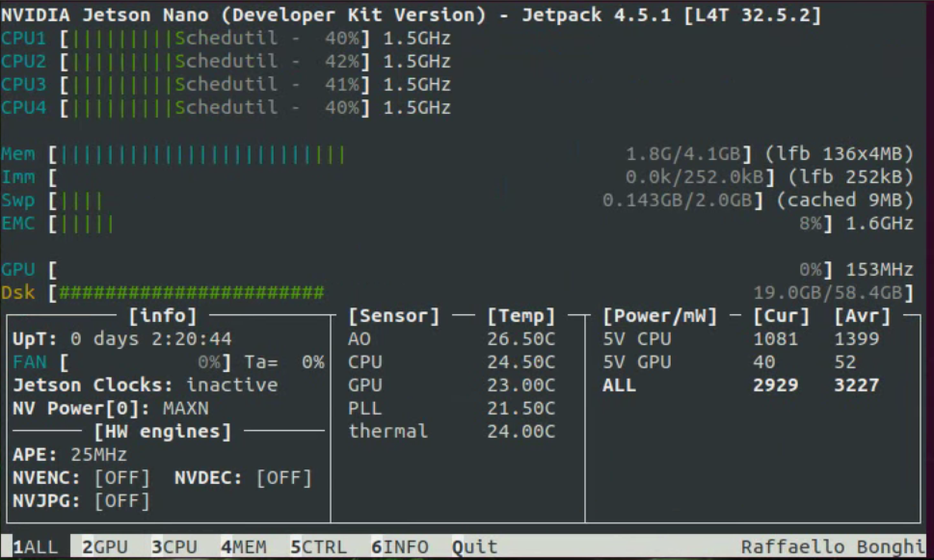
Task: Open the 3CPU tab
Action: pos(174,547)
